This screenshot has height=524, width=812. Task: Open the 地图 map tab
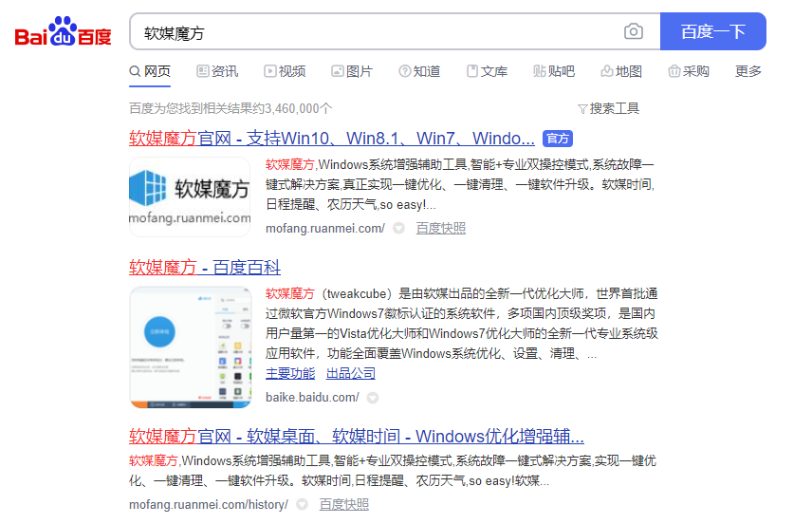(x=621, y=71)
